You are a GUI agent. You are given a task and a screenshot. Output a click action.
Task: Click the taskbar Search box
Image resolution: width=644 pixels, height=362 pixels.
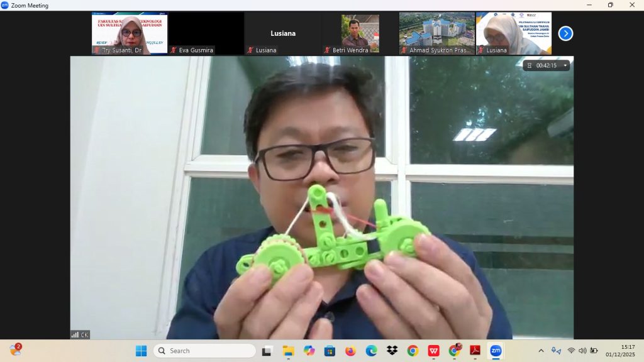click(204, 351)
